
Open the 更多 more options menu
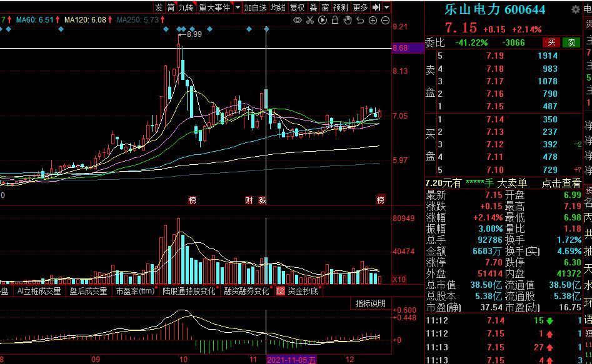[x=359, y=7]
